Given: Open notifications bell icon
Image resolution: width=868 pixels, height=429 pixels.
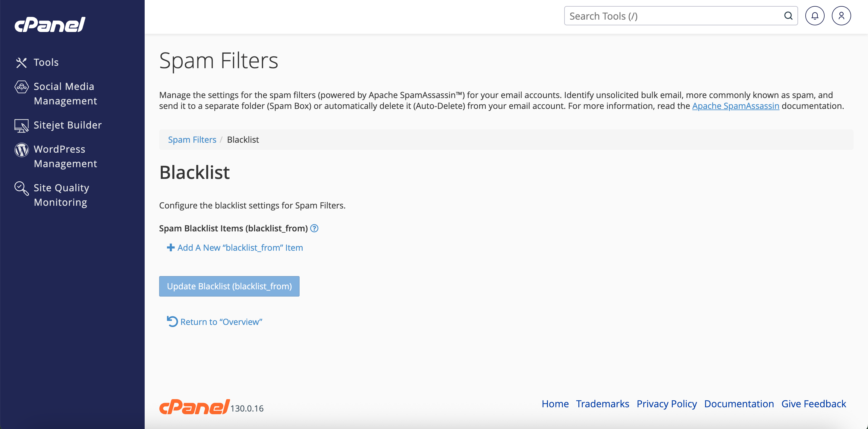Looking at the screenshot, I should (x=814, y=16).
